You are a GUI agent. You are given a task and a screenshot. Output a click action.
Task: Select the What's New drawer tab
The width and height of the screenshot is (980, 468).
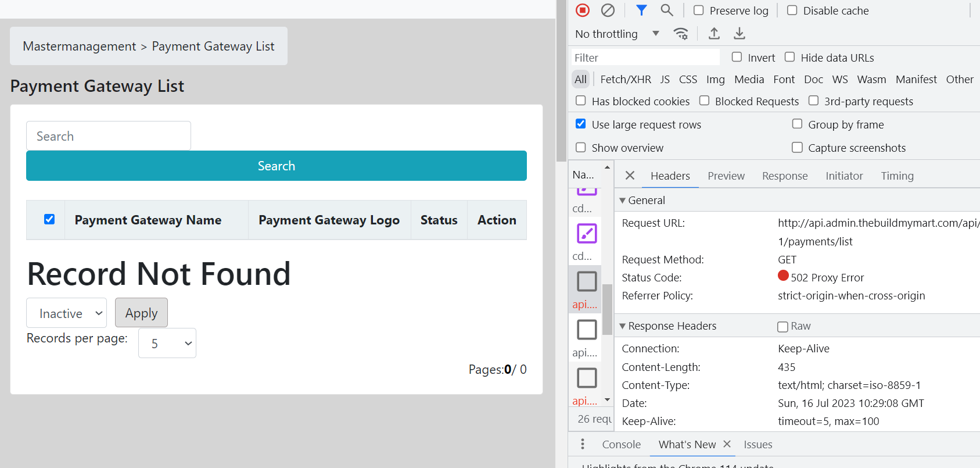pos(687,444)
